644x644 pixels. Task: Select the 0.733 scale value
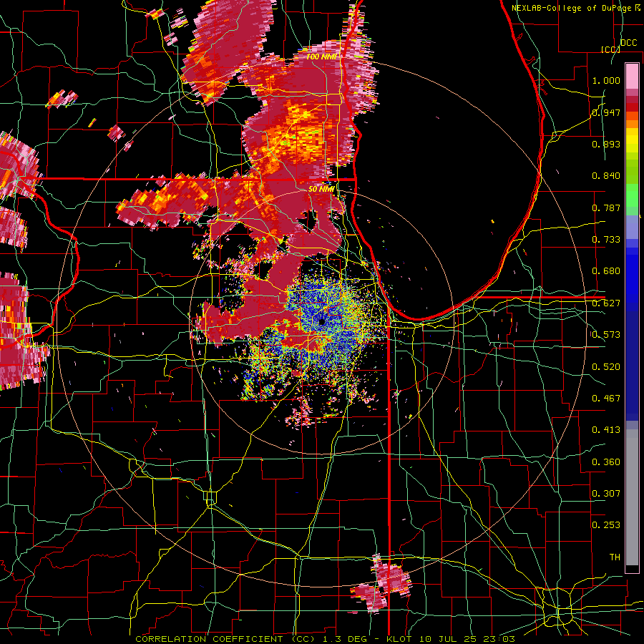(x=606, y=240)
